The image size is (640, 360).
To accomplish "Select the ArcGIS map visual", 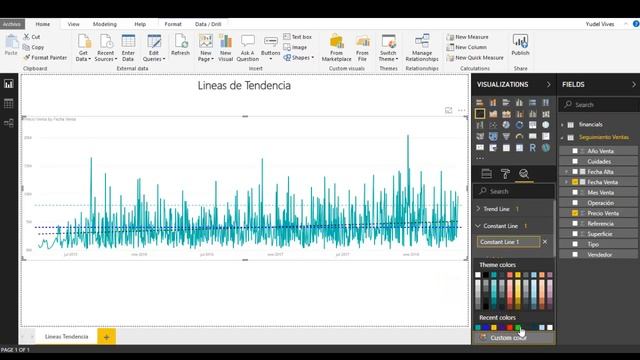I will 546,148.
